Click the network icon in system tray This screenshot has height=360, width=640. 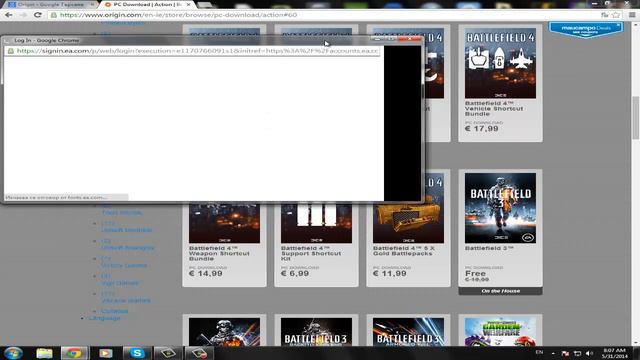click(577, 353)
